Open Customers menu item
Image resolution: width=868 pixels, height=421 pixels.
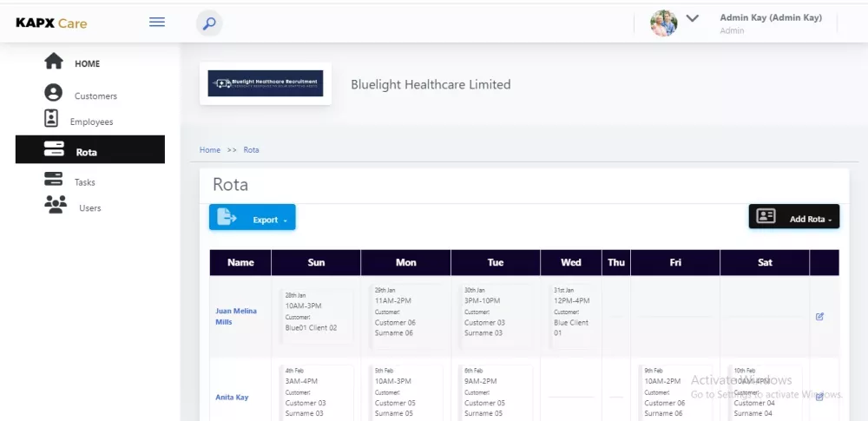95,95
